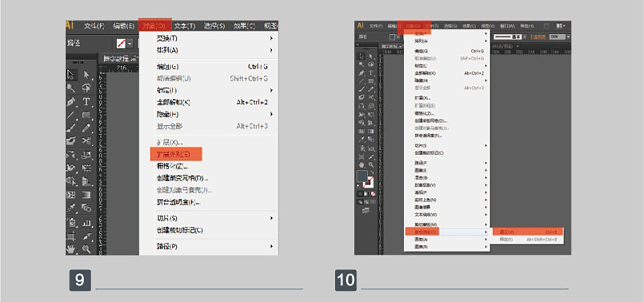Select the Pencil tool in step 9 toolbar
This screenshot has height=302, width=644.
[x=86, y=128]
